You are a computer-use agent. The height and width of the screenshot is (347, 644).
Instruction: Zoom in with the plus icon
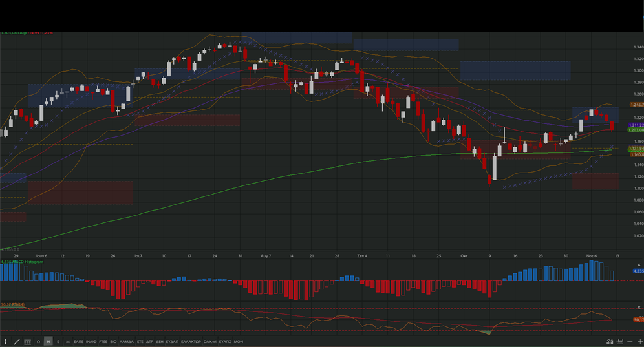(640, 342)
